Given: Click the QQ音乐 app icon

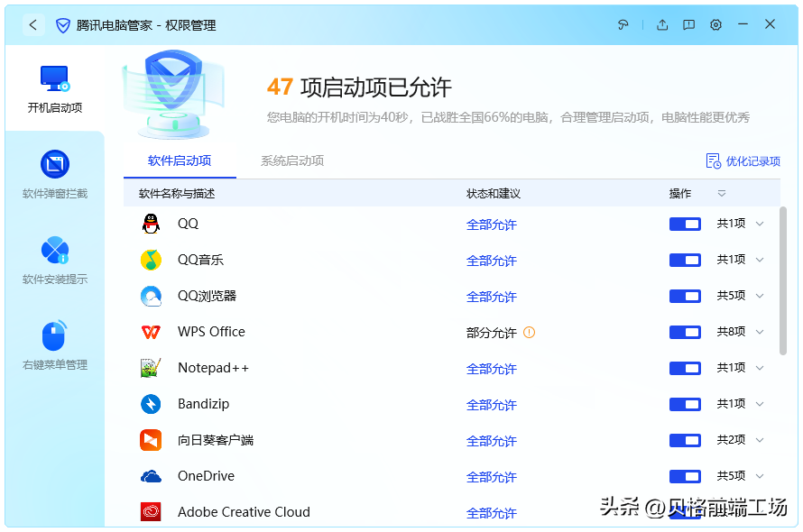Looking at the screenshot, I should pyautogui.click(x=151, y=260).
